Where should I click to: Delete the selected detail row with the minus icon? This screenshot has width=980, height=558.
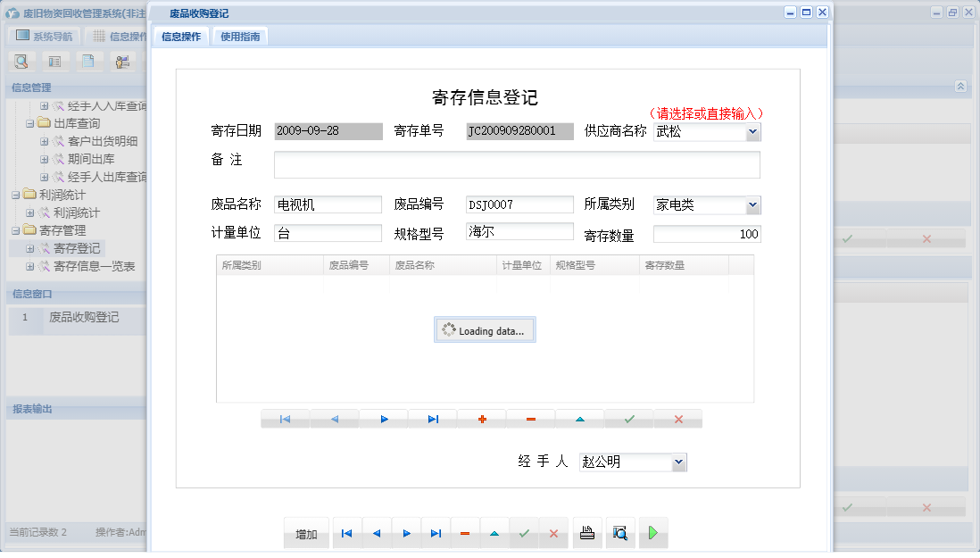pyautogui.click(x=531, y=418)
